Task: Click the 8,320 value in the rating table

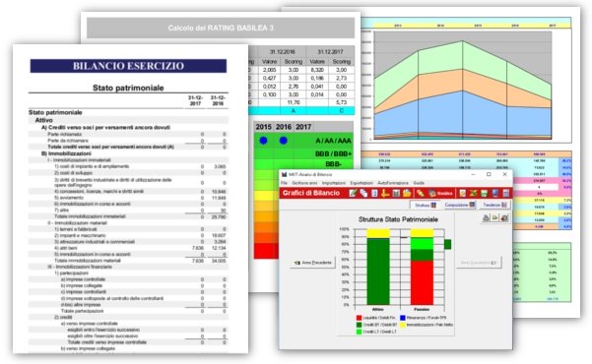Action: 317,70
